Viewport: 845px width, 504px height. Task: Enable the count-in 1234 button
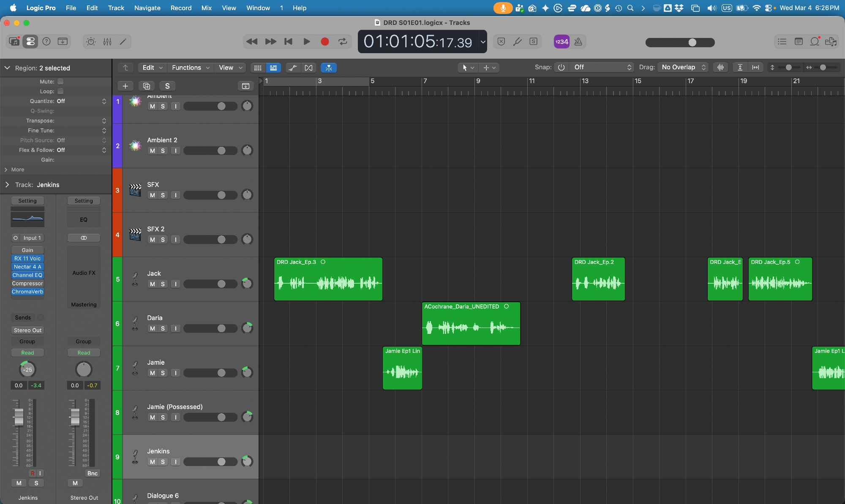pos(562,41)
